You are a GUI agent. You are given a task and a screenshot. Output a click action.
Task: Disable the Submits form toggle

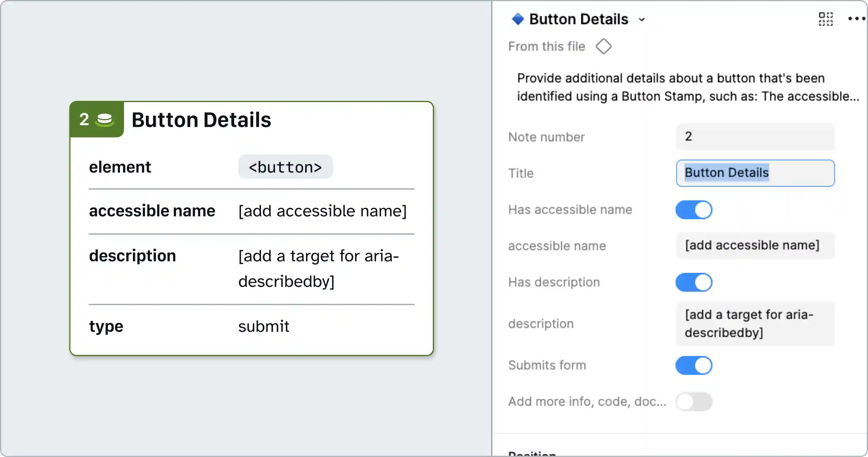(x=694, y=365)
